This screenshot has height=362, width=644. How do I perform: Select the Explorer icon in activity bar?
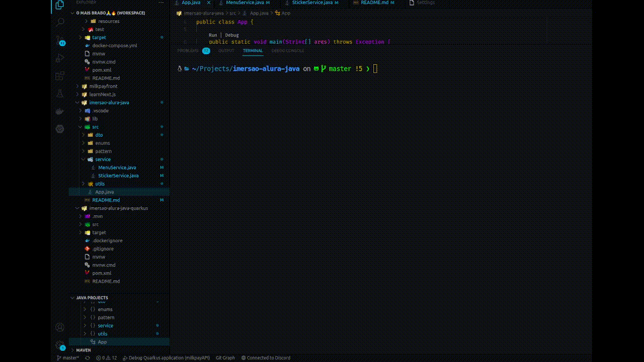pyautogui.click(x=60, y=5)
